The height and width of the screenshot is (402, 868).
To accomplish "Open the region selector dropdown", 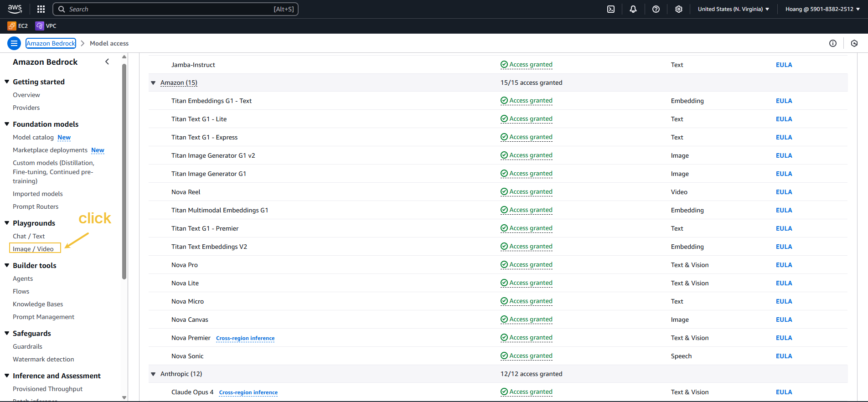I will click(734, 9).
